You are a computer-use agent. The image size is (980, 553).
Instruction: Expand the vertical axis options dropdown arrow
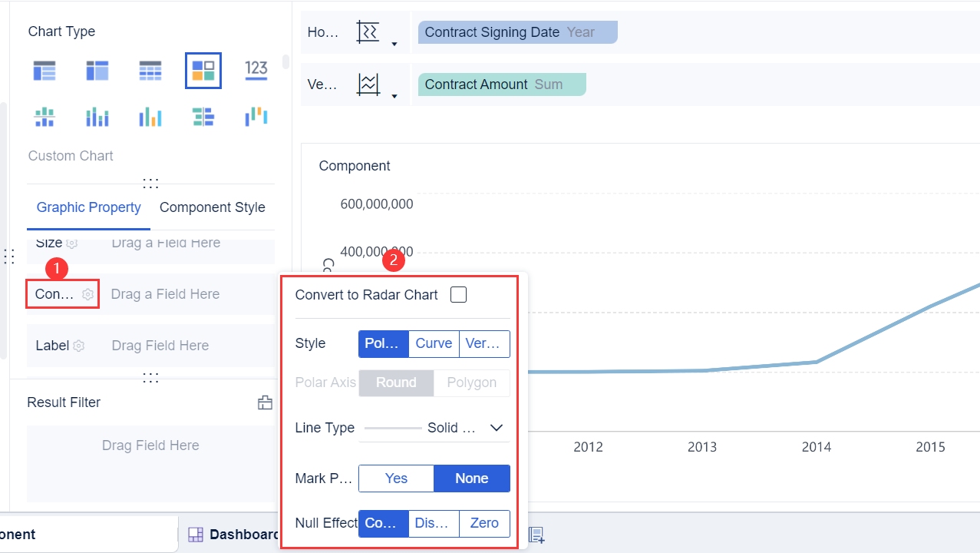coord(394,97)
